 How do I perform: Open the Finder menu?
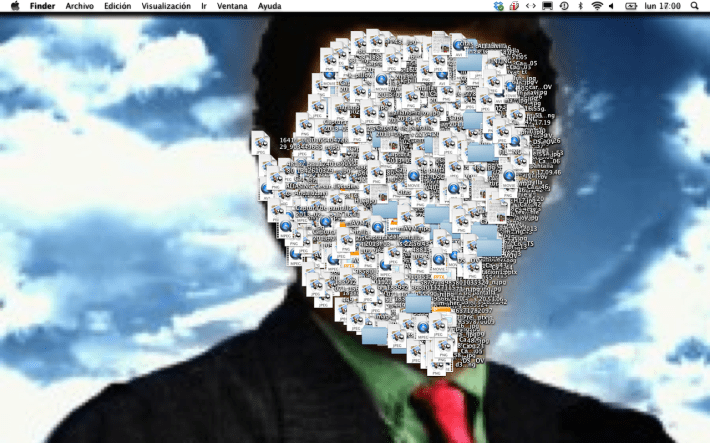(x=42, y=6)
